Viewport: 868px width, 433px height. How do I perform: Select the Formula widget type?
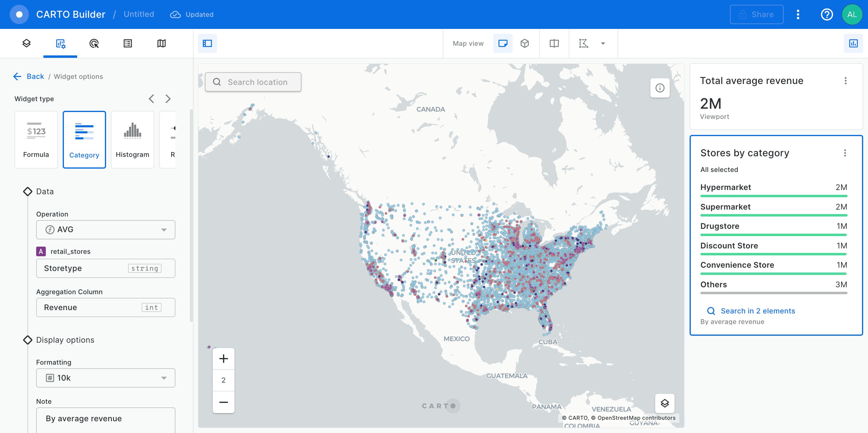[x=36, y=139]
